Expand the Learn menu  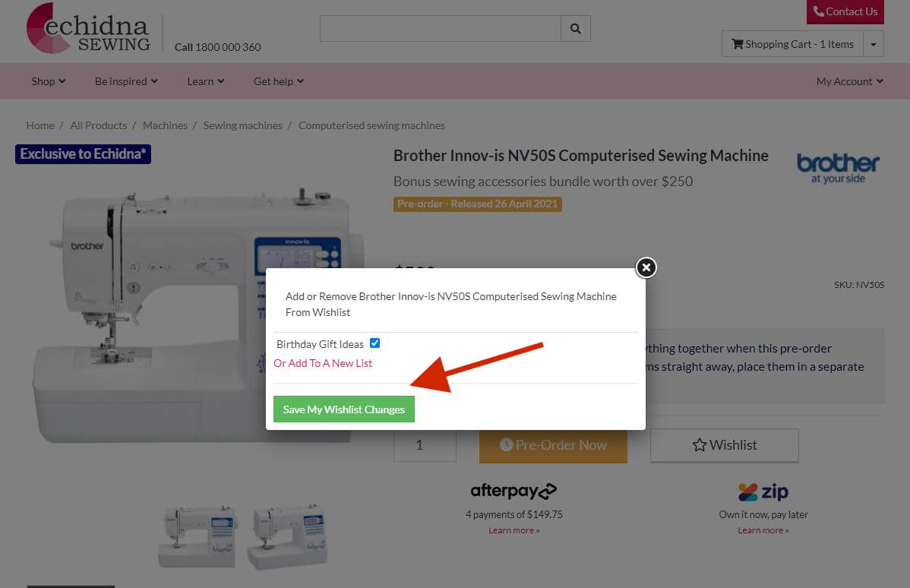205,81
